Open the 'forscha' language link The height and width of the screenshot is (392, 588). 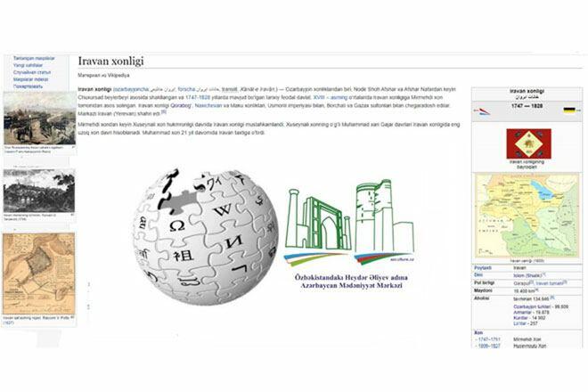(x=186, y=89)
